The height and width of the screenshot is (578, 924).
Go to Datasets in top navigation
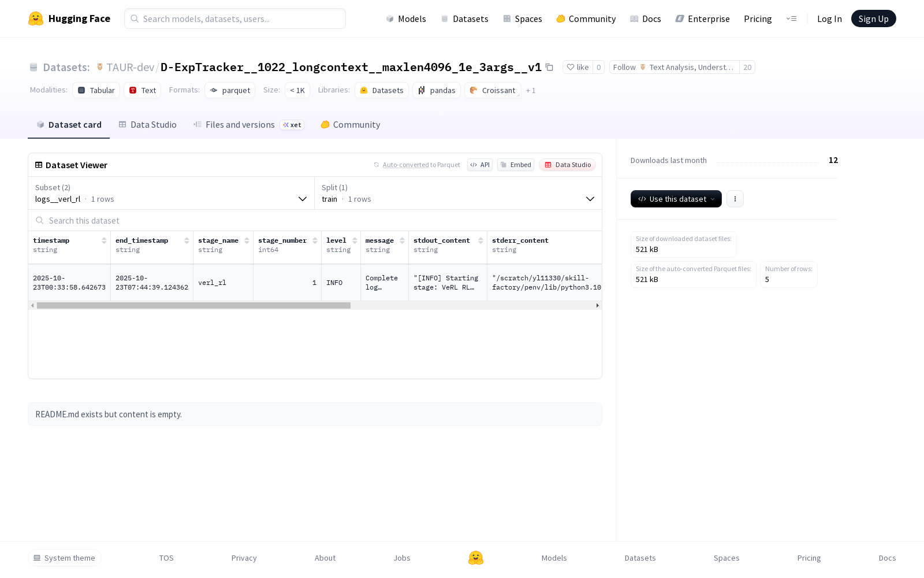pos(464,18)
